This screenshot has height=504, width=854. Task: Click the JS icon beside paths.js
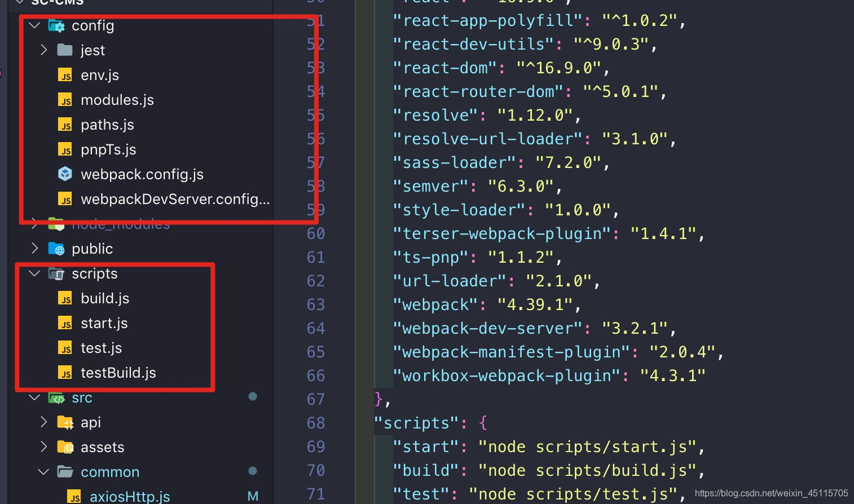coord(65,125)
